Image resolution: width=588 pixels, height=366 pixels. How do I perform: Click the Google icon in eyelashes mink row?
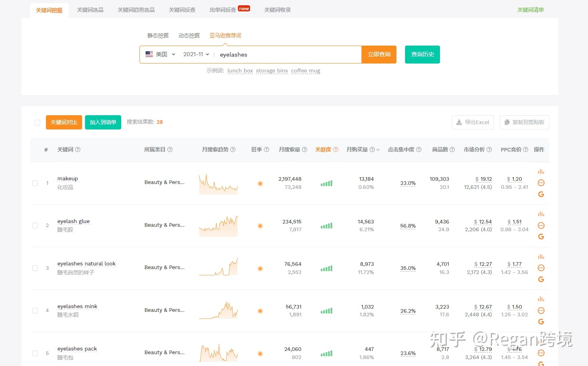(x=541, y=322)
